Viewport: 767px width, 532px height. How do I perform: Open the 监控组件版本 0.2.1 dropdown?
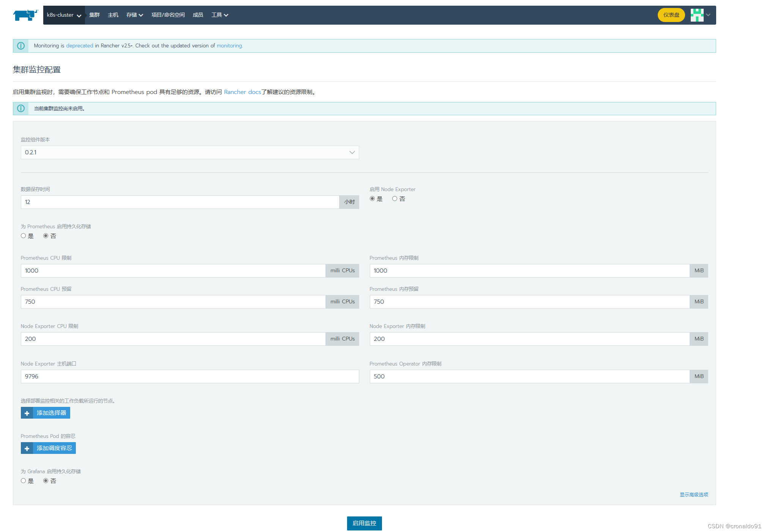[x=190, y=152]
